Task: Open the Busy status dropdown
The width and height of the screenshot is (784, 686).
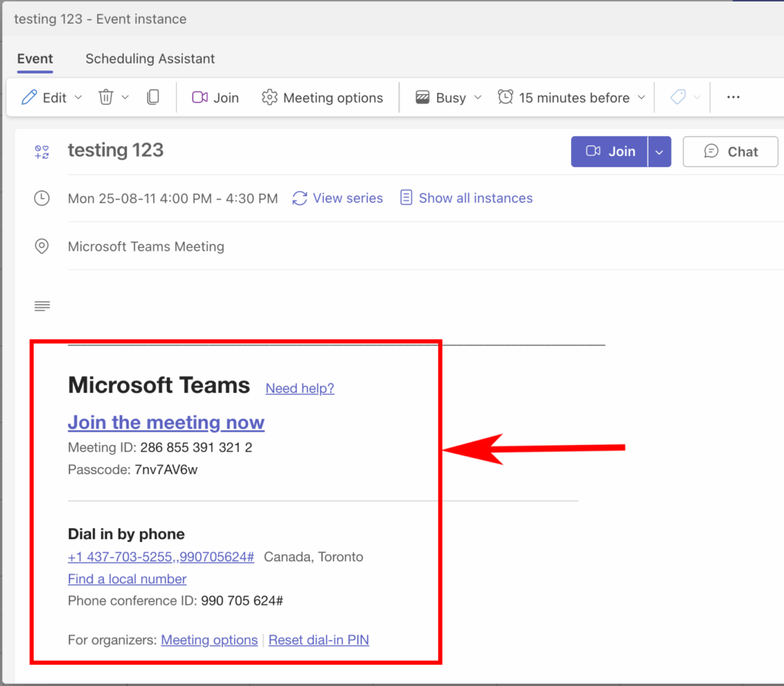Action: [449, 97]
